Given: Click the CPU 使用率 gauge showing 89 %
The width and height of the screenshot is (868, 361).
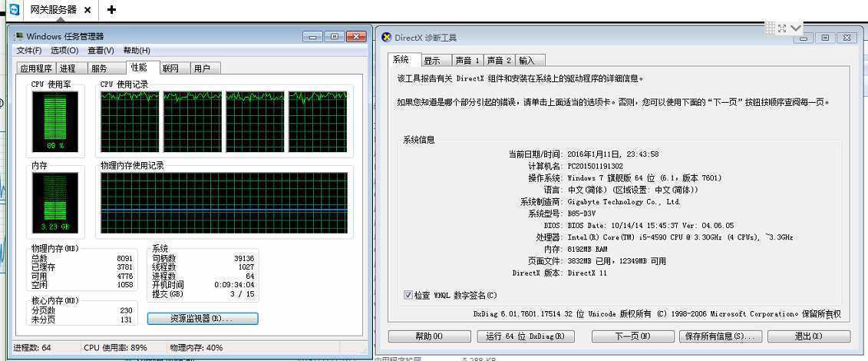Looking at the screenshot, I should (54, 122).
